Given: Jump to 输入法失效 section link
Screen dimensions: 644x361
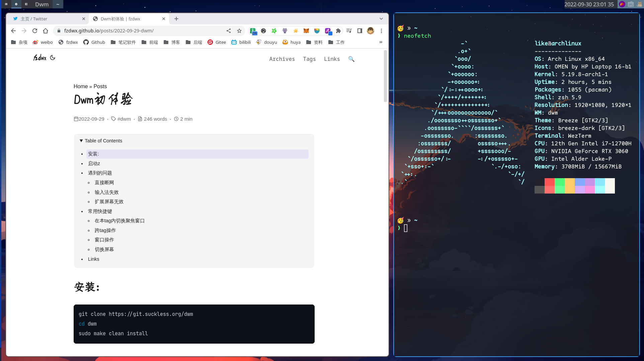Looking at the screenshot, I should pyautogui.click(x=106, y=192).
